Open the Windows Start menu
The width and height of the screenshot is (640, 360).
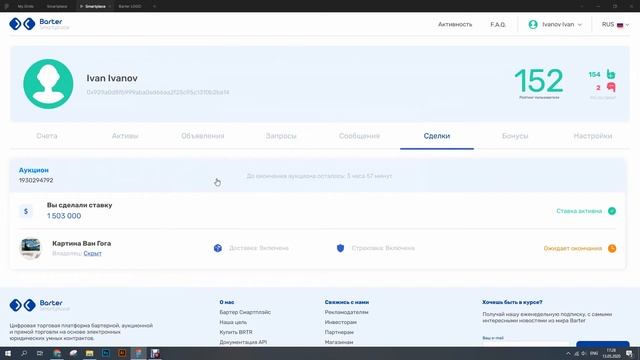(x=8, y=353)
